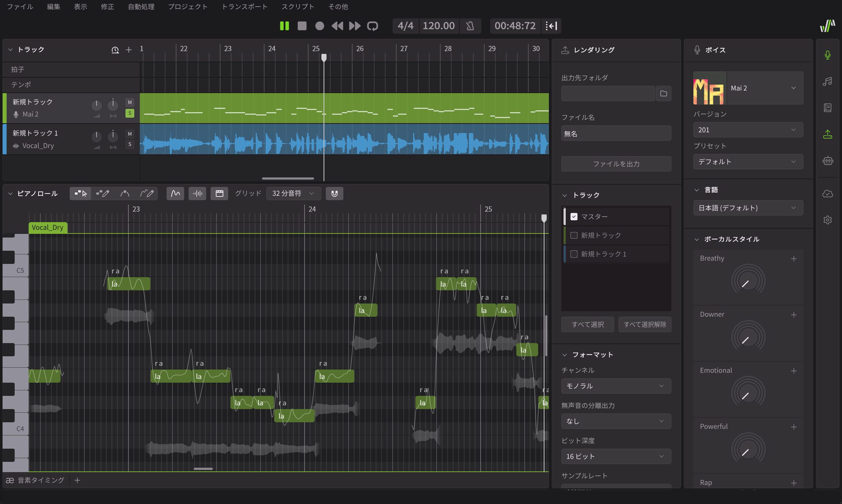The height and width of the screenshot is (504, 842).
Task: Open the スクリプト menu
Action: 298,7
